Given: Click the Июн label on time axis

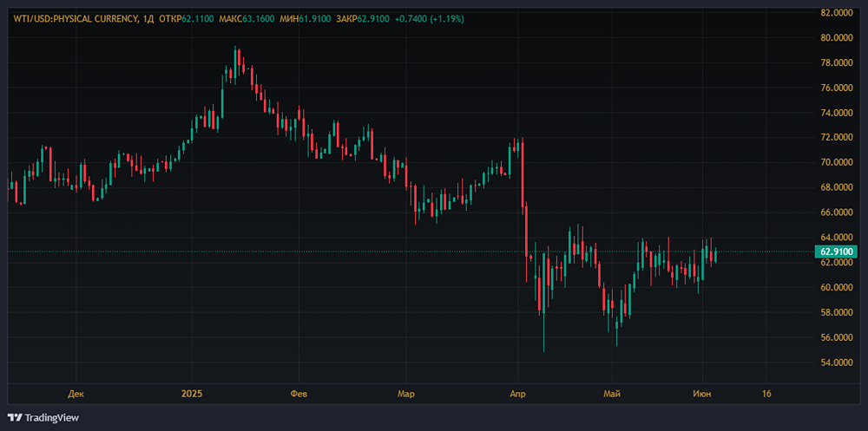Looking at the screenshot, I should (702, 394).
